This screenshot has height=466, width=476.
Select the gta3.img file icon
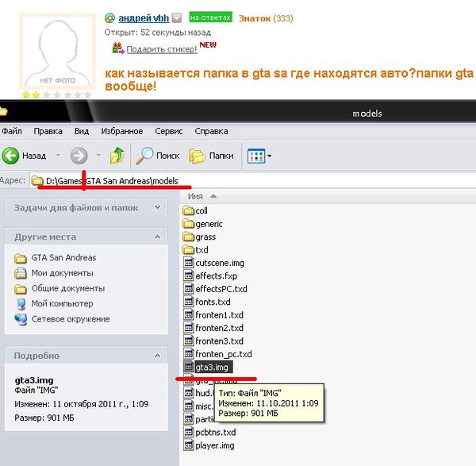(x=189, y=367)
